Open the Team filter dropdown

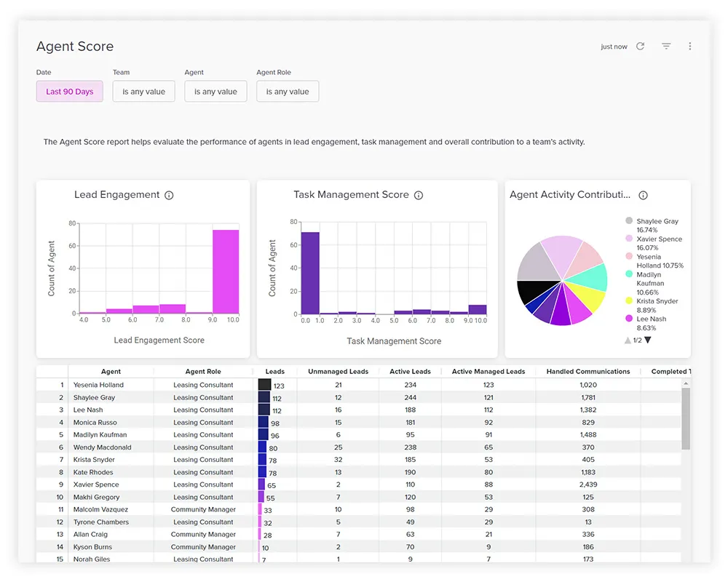pos(143,92)
